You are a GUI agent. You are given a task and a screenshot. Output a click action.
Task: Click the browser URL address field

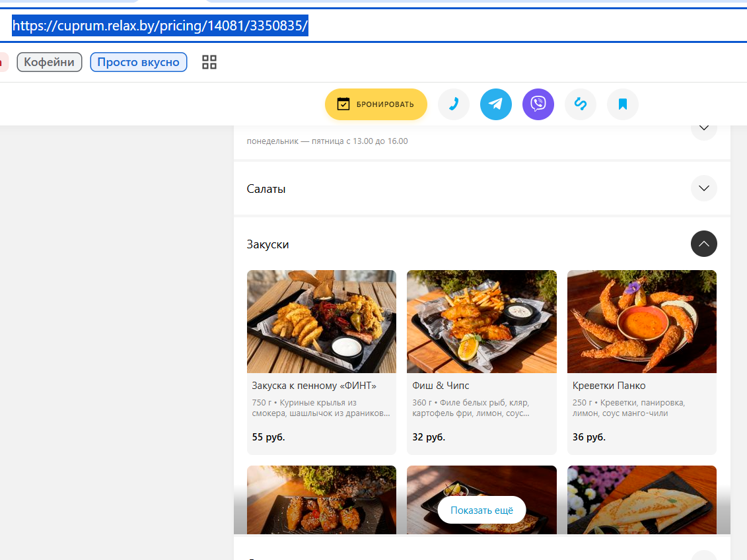[x=374, y=25]
